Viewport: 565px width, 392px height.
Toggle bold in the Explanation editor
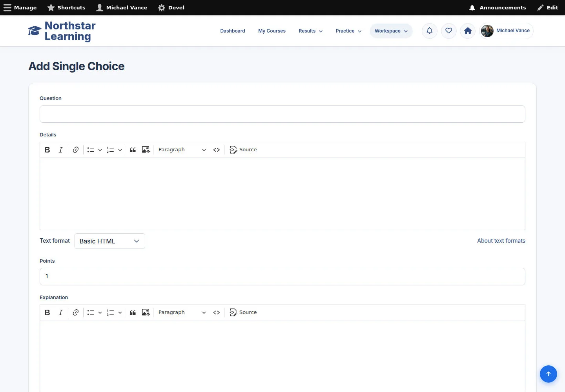click(47, 312)
